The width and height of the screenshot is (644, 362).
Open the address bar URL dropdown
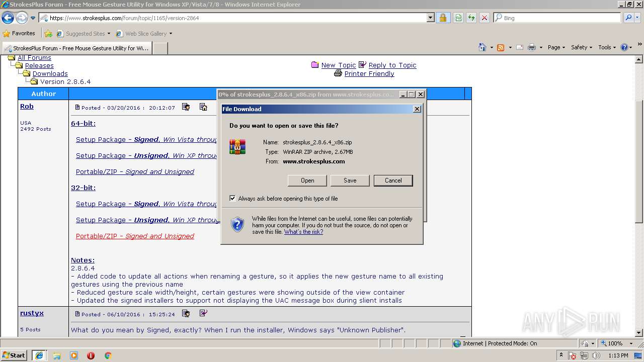pyautogui.click(x=431, y=18)
